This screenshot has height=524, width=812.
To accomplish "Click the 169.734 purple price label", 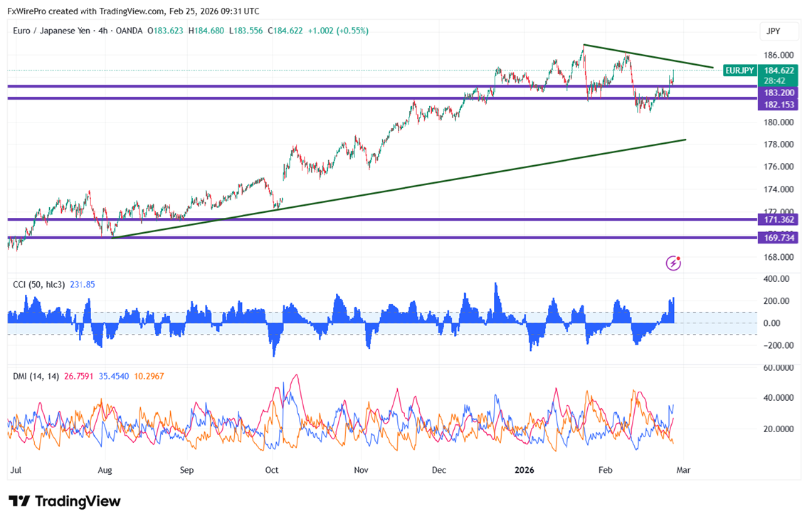I will (778, 238).
